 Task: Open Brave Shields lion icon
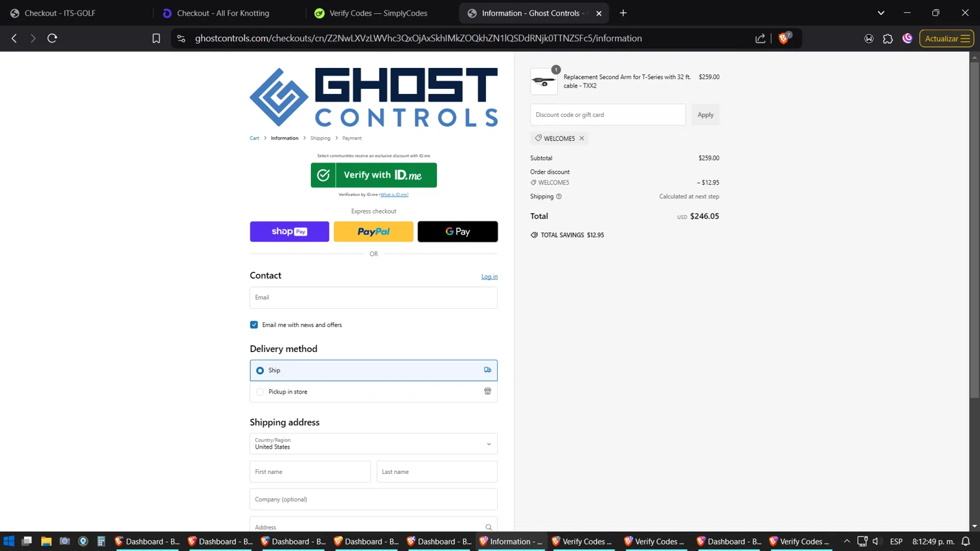pyautogui.click(x=785, y=39)
